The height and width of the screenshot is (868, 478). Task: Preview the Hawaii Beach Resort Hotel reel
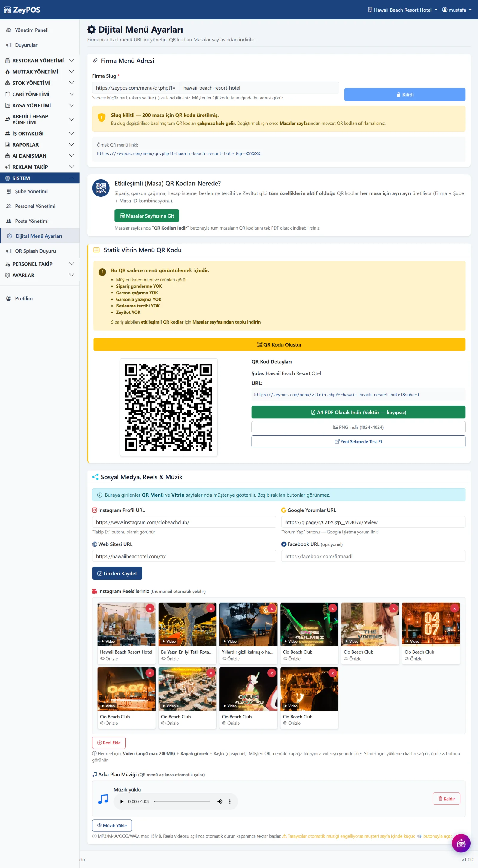click(109, 658)
